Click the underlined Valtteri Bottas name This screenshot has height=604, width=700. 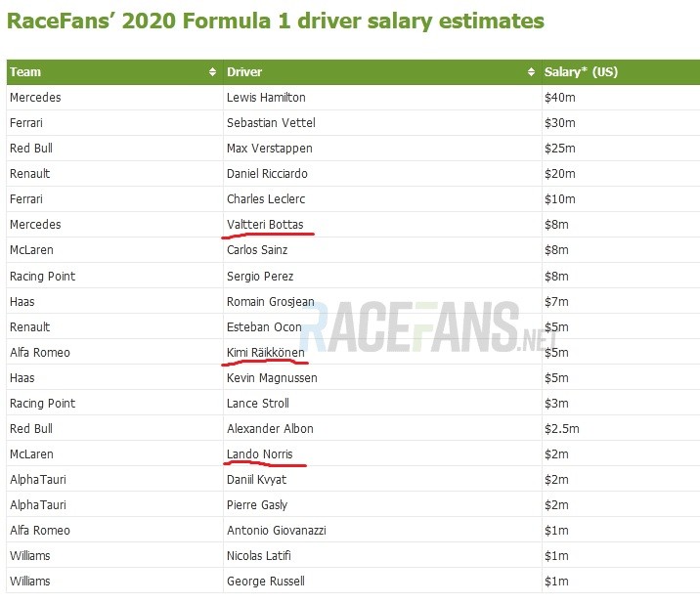265,225
